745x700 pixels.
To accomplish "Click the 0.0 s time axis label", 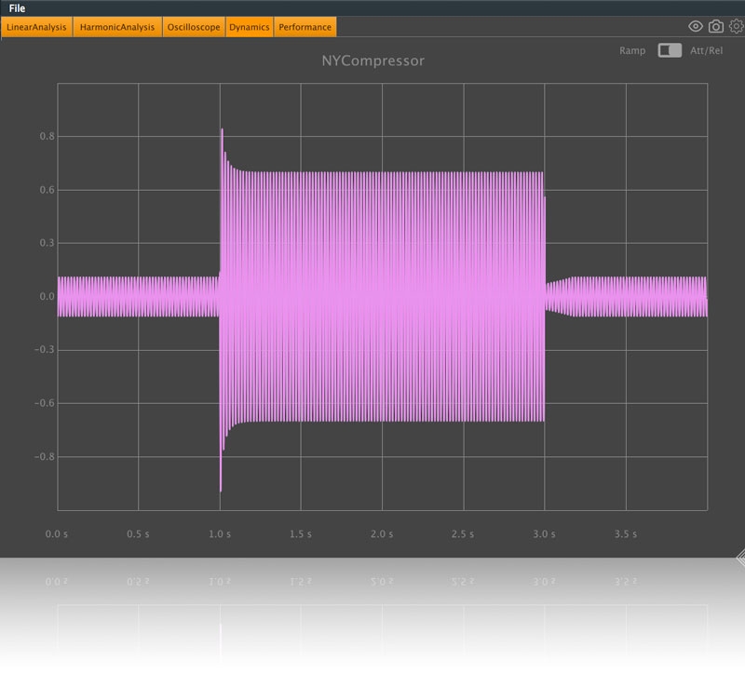I will (58, 534).
